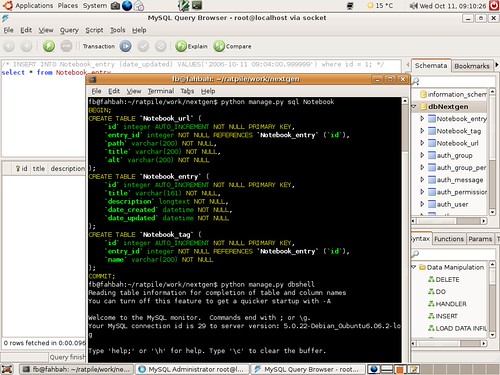Expand the auth_group_permissions table node
This screenshot has width=500, height=375.
tap(422, 167)
